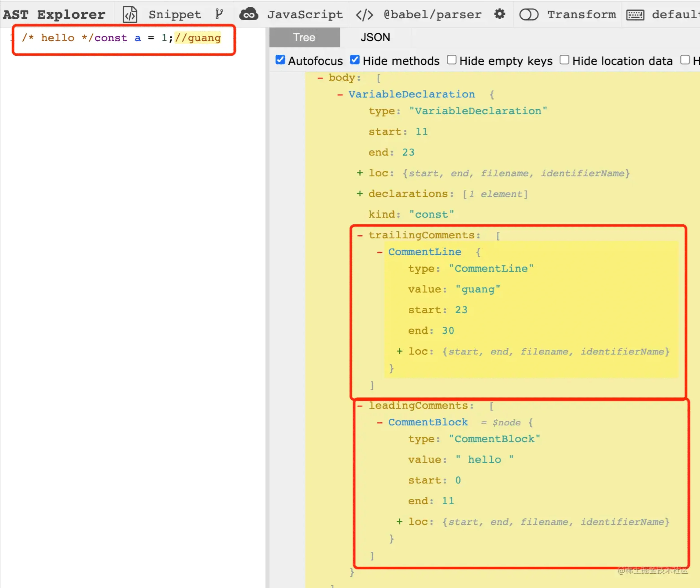This screenshot has width=700, height=588.
Task: Click the const keyword in code editor
Action: pyautogui.click(x=111, y=38)
